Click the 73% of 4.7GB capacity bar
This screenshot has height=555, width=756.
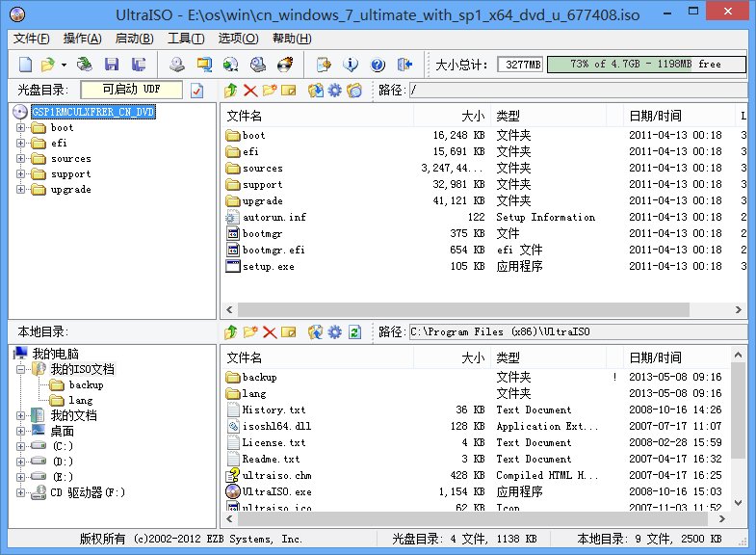[x=646, y=65]
